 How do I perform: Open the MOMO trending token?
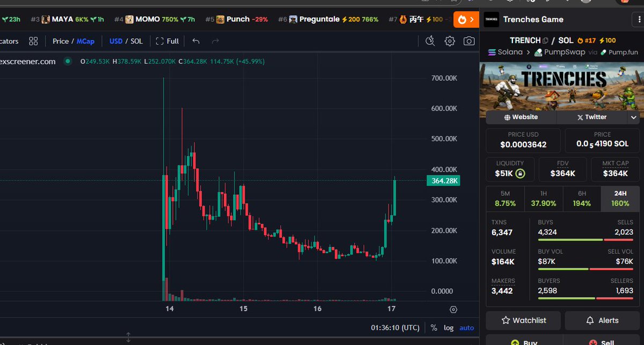154,19
